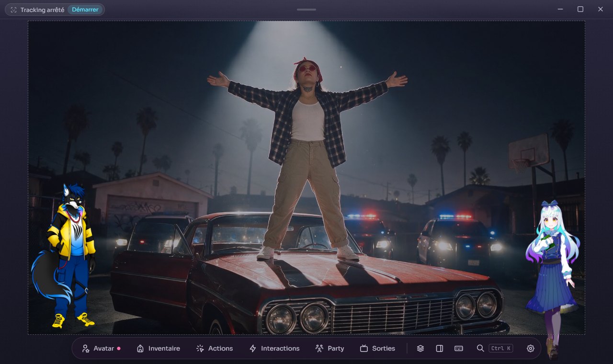Viewport: 613px width, 364px height.
Task: Maximize the application window
Action: tap(580, 9)
